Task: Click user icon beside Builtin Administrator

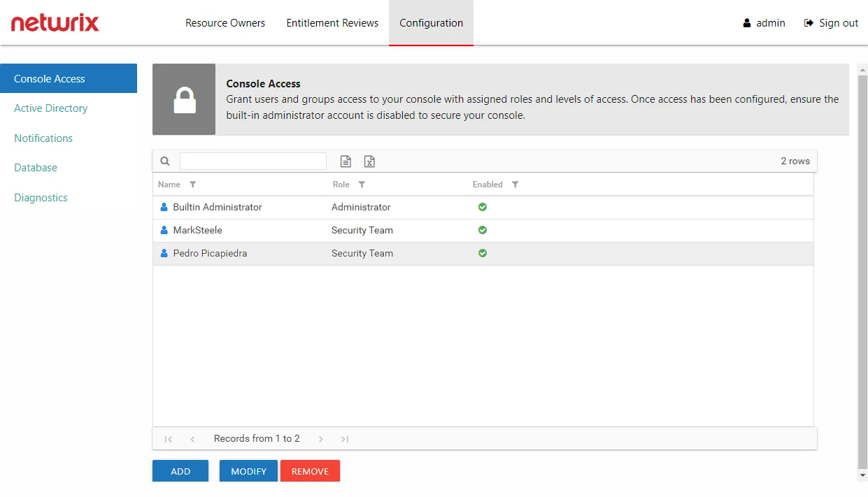Action: tap(164, 207)
